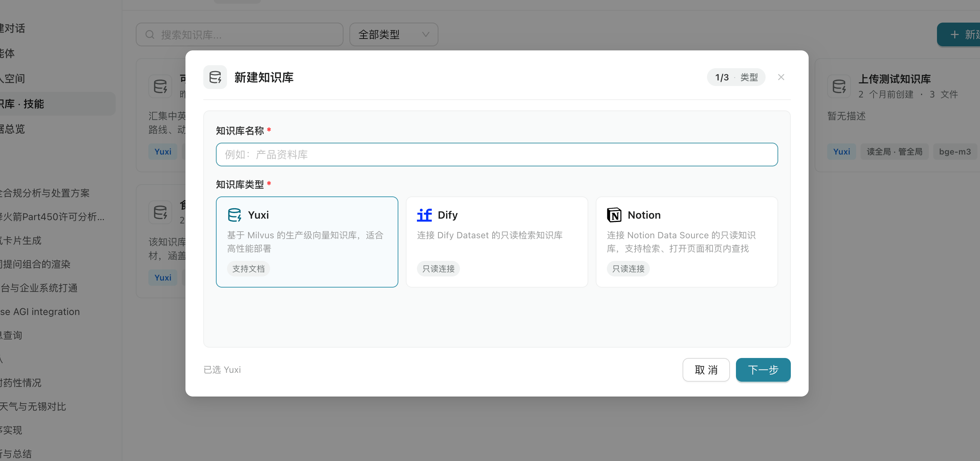Click the bge-m3 tag
The width and height of the screenshot is (980, 461).
point(955,152)
